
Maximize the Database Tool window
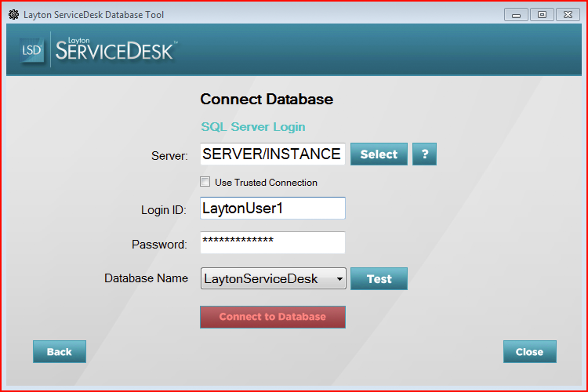coord(543,15)
